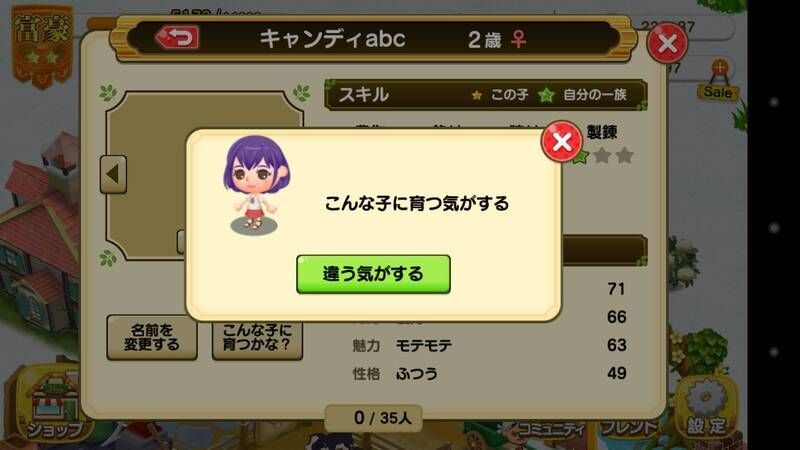Tap the red back arrow icon

[x=177, y=37]
